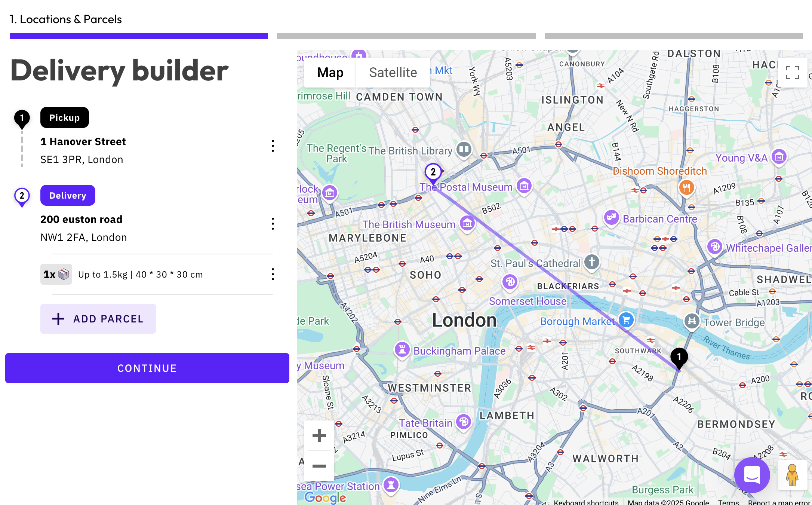Click the Street View pegman icon

tap(792, 475)
